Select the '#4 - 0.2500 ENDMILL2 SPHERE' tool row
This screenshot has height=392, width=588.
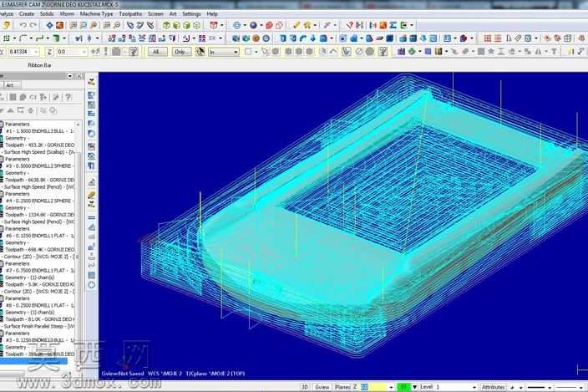click(x=38, y=201)
